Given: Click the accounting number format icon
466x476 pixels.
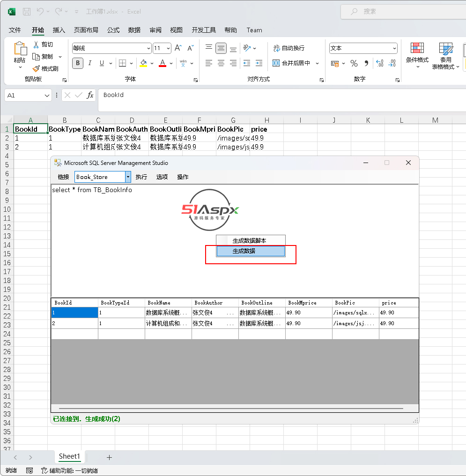Looking at the screenshot, I should pyautogui.click(x=335, y=63).
